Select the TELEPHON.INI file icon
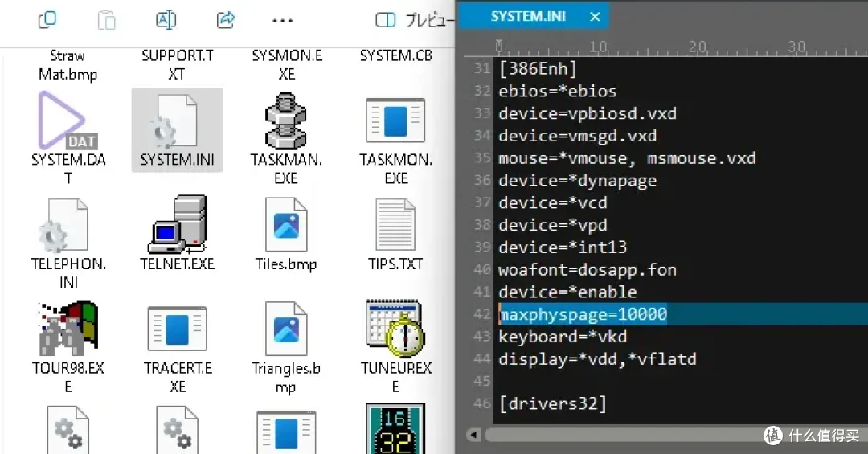Screen dimensions: 868x454 63,224
